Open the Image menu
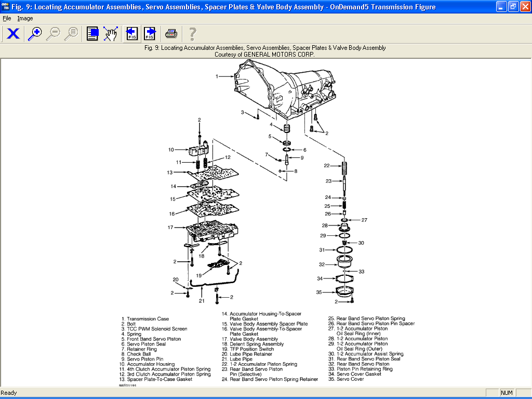 pos(25,18)
